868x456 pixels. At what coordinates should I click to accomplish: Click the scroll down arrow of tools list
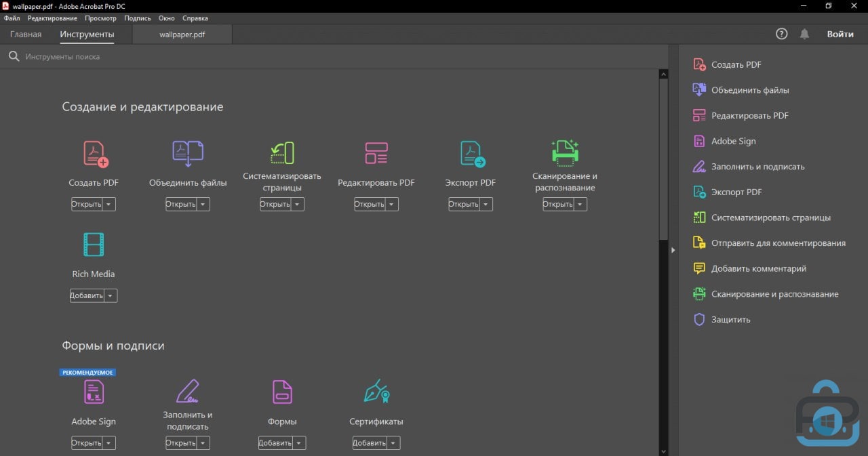(664, 450)
